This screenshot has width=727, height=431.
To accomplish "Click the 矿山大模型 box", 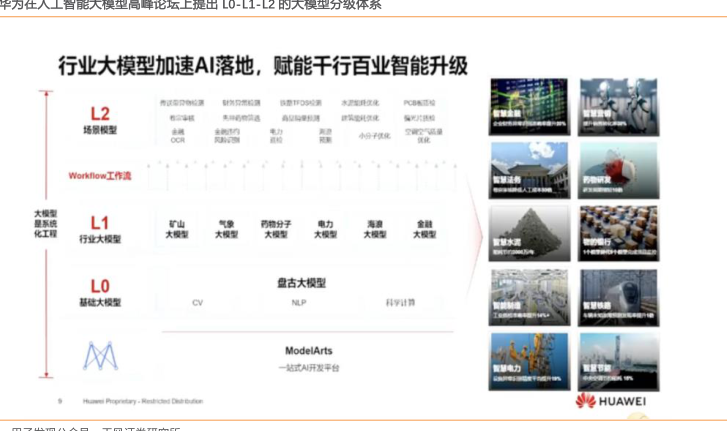I will [x=177, y=229].
